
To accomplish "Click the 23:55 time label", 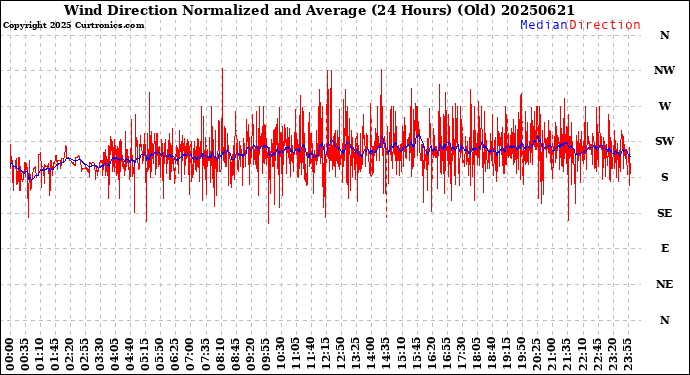I will tap(628, 354).
